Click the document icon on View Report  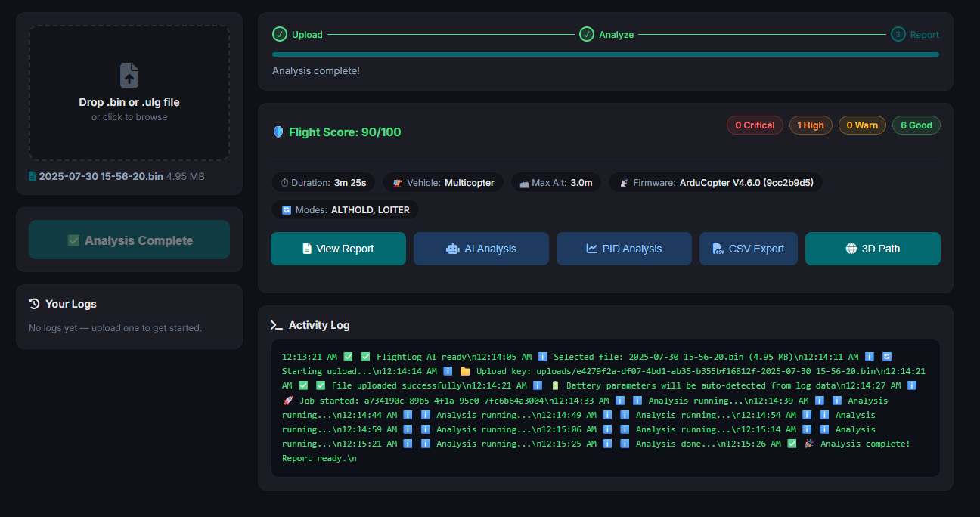pos(307,249)
